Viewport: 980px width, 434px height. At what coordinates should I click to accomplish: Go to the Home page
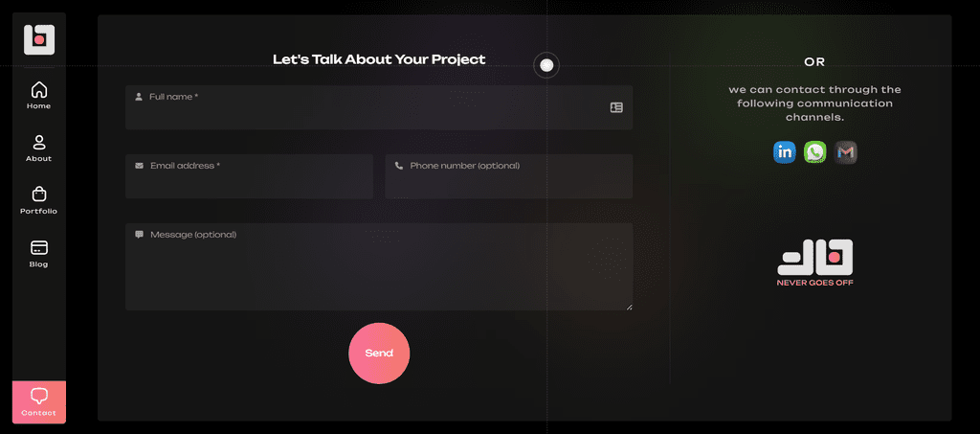[38, 96]
